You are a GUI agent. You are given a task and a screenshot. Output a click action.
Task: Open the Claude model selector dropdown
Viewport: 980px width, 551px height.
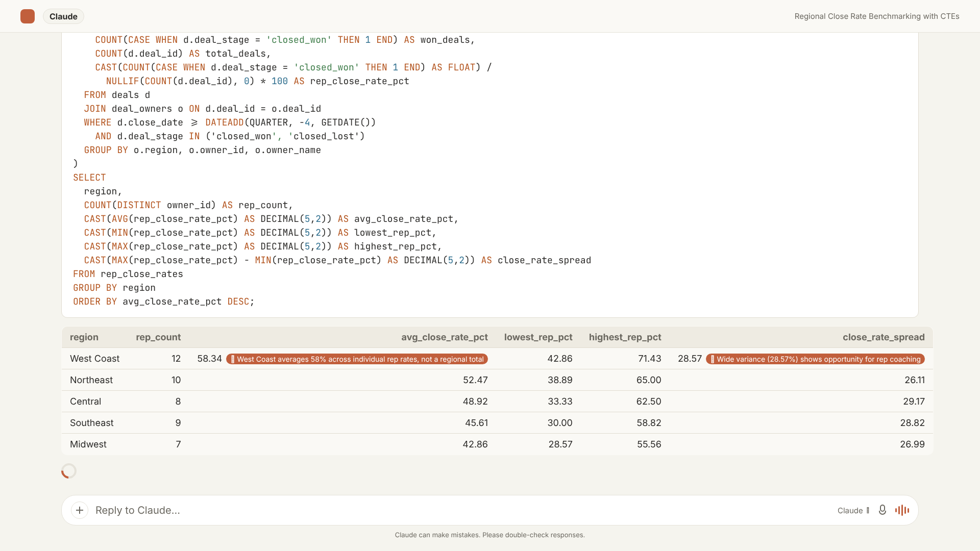point(853,510)
